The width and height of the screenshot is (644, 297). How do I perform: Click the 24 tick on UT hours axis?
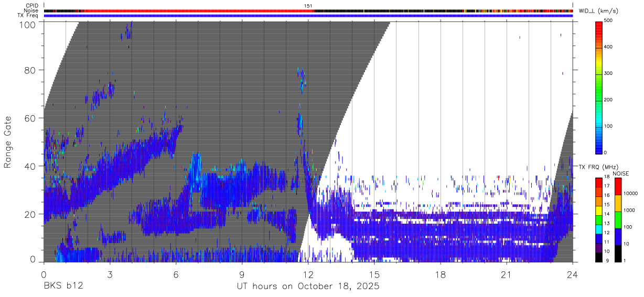[x=572, y=274]
